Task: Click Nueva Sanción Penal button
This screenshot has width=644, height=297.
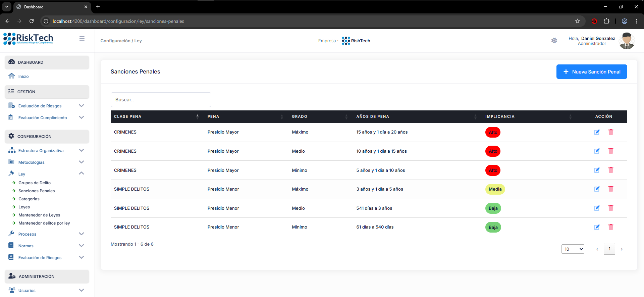Action: coord(591,72)
